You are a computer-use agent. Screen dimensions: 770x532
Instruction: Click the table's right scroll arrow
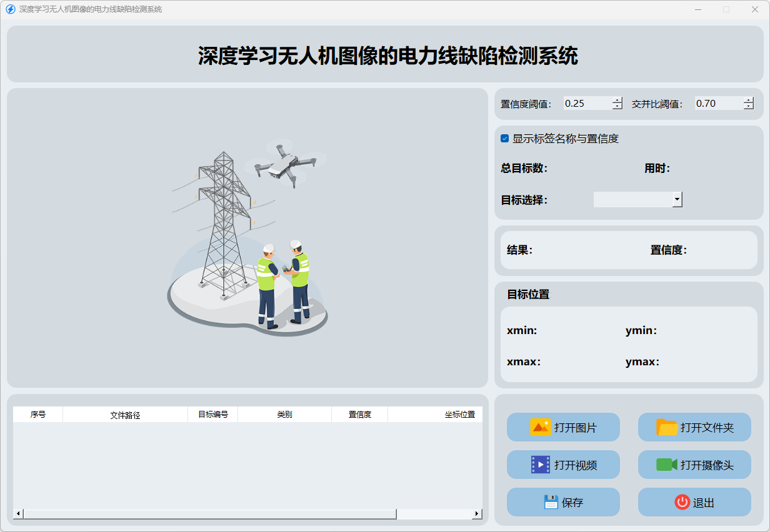point(477,514)
